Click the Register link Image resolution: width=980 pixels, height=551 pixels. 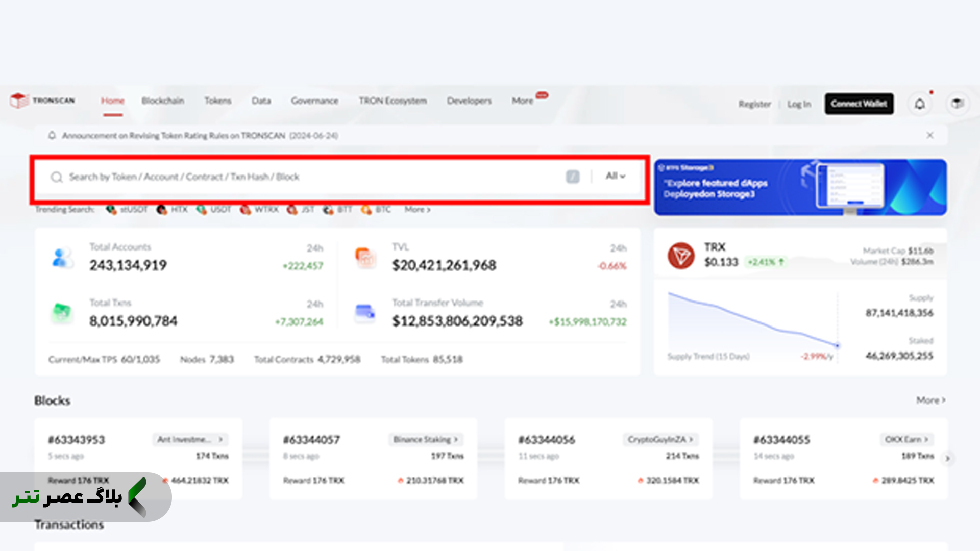754,104
